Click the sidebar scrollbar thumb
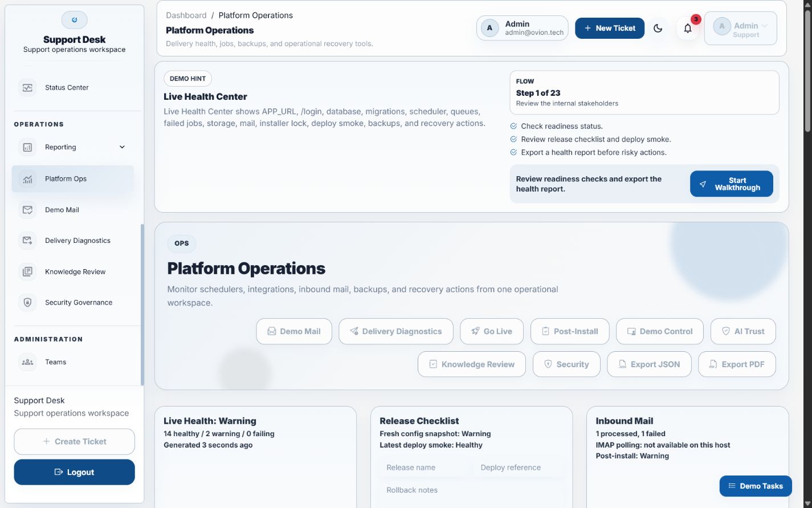 pyautogui.click(x=142, y=305)
